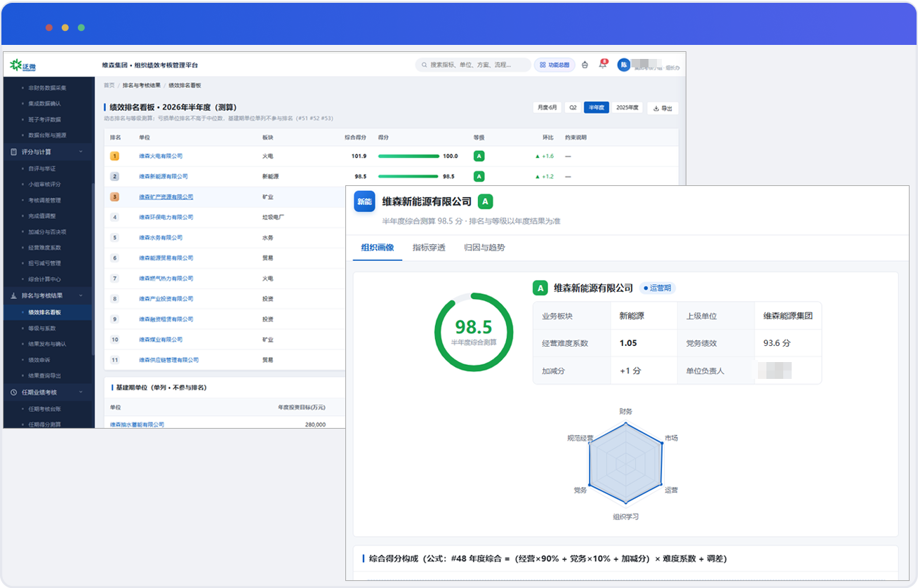
Task: Click the macOS red window dot
Action: (49, 27)
